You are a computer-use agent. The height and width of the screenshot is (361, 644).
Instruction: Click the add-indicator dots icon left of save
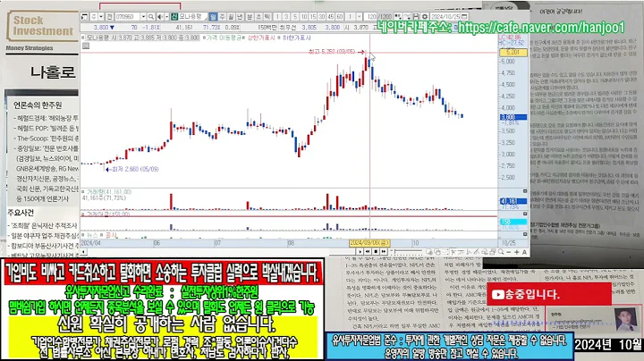[397, 16]
